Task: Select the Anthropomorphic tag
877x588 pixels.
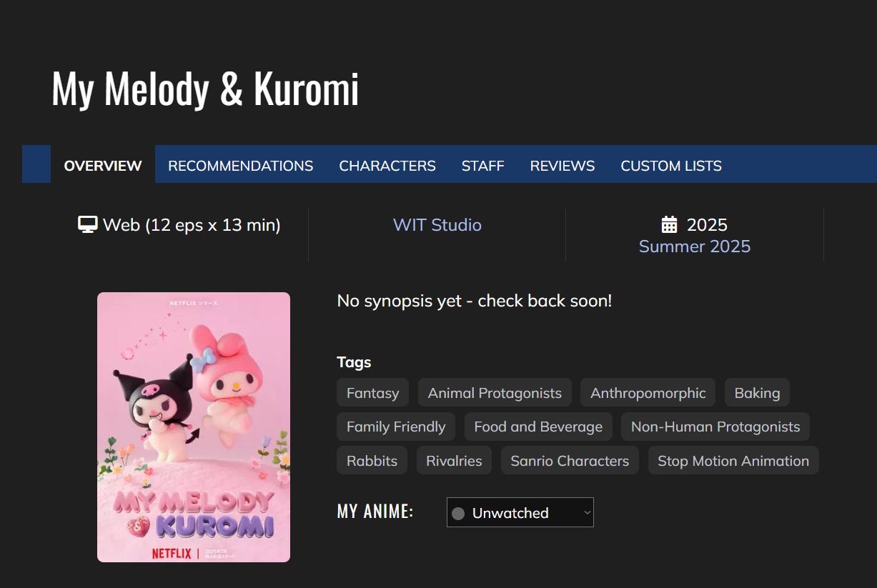Action: 648,393
